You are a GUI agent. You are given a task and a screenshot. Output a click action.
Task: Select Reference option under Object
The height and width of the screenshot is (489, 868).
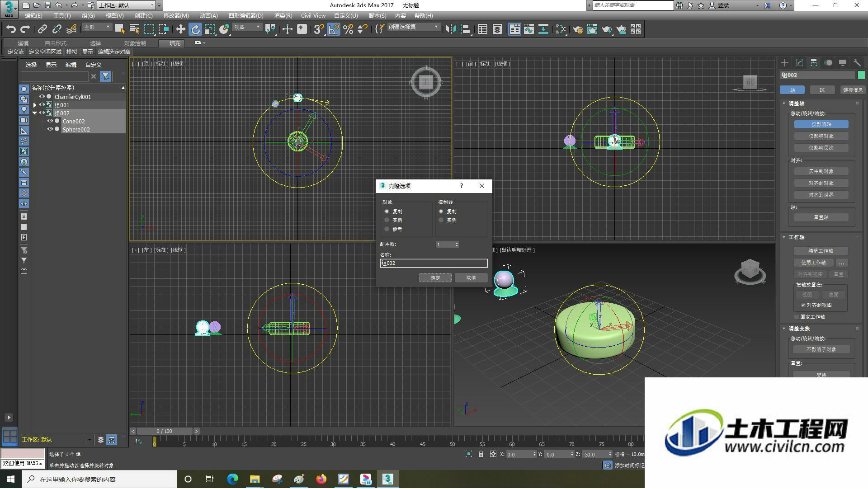[x=387, y=230]
